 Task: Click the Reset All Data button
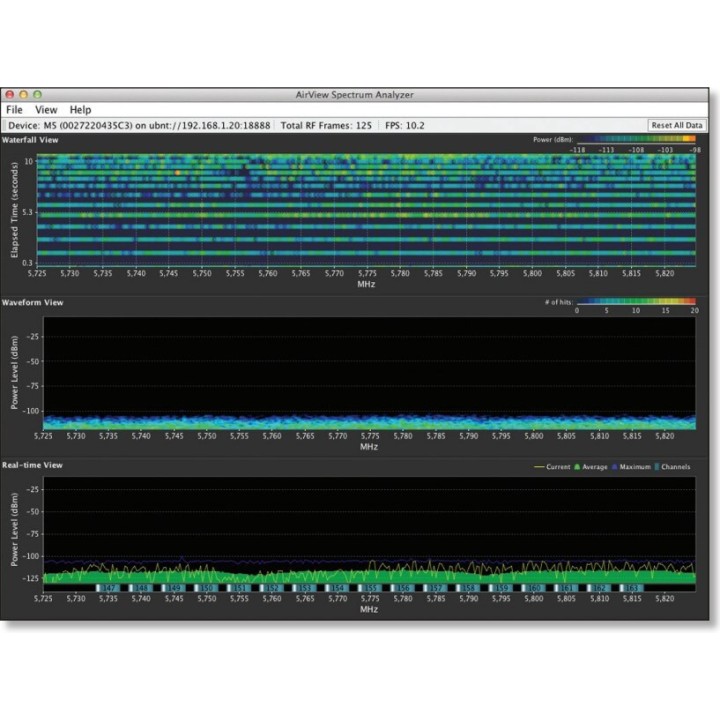tap(677, 125)
